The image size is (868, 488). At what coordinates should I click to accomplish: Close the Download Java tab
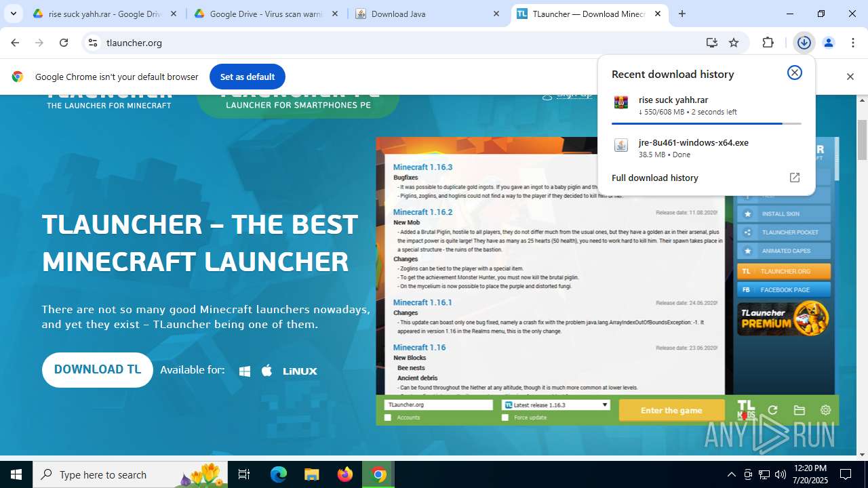(496, 14)
